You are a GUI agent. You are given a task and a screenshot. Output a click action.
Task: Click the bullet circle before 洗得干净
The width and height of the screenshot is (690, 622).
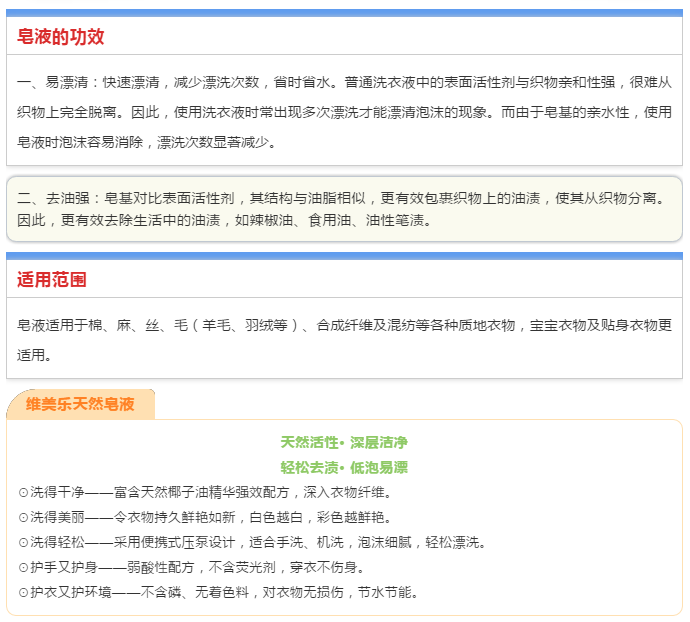(x=23, y=493)
